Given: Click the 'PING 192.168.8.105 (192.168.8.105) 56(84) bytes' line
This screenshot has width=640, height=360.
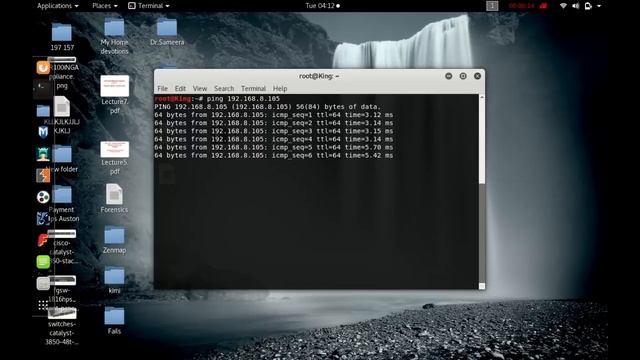Looking at the screenshot, I should 267,107.
